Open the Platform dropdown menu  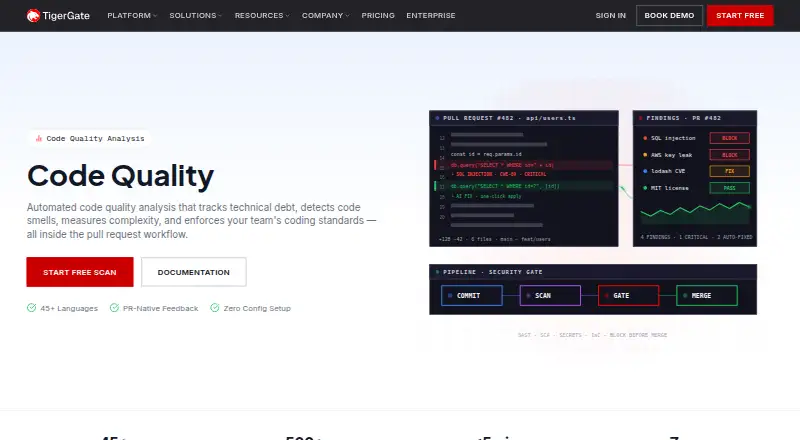[x=132, y=16]
